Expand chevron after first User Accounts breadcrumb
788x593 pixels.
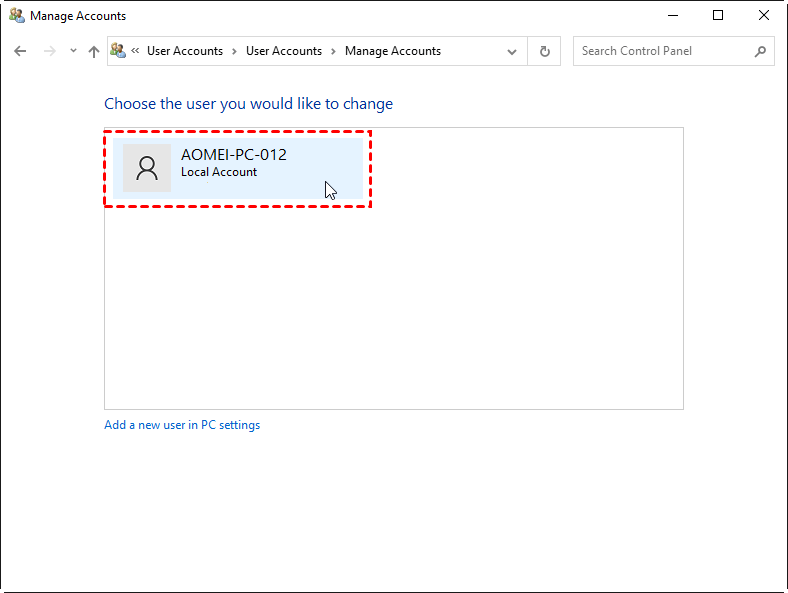click(x=234, y=51)
